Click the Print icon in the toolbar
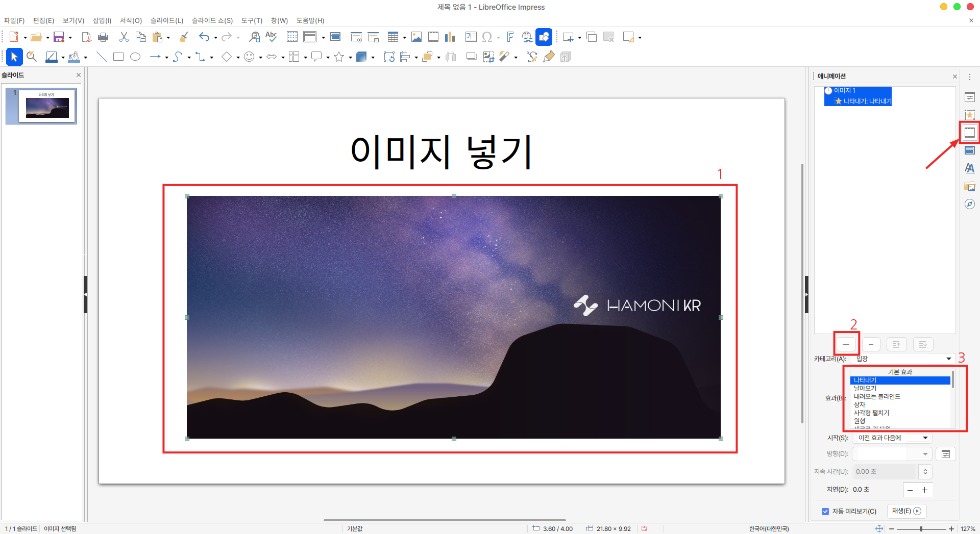The height and width of the screenshot is (534, 980). (x=103, y=37)
